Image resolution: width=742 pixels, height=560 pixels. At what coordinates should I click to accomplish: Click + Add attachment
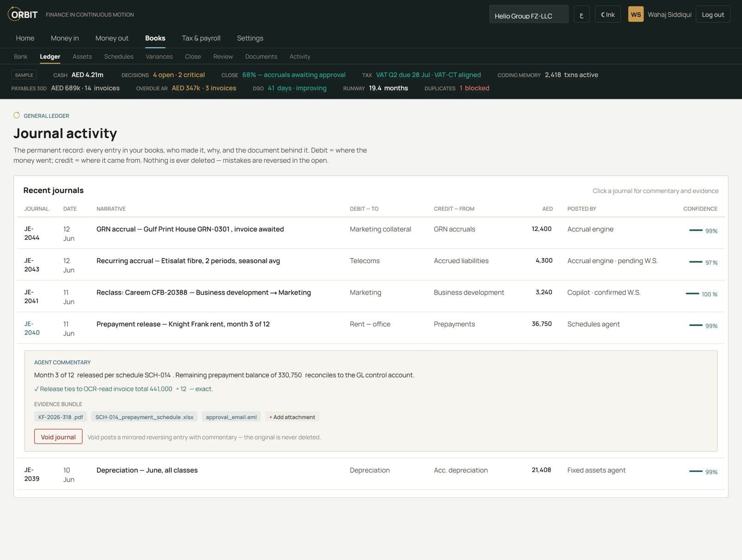coord(292,417)
